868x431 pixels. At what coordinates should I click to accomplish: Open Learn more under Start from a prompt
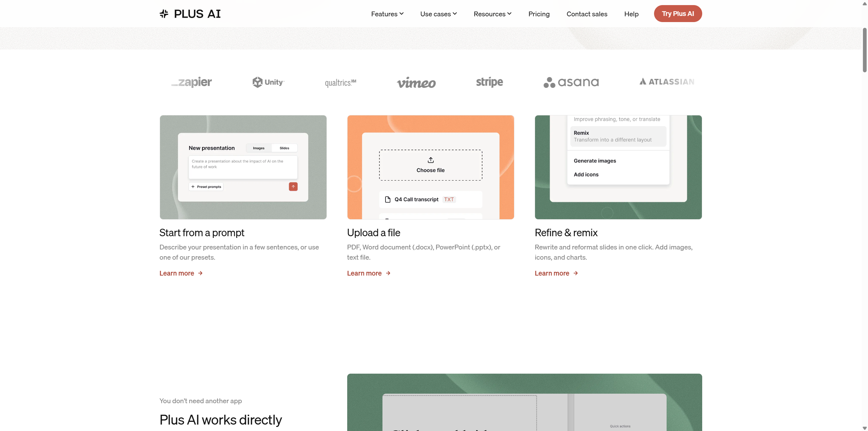pyautogui.click(x=181, y=273)
